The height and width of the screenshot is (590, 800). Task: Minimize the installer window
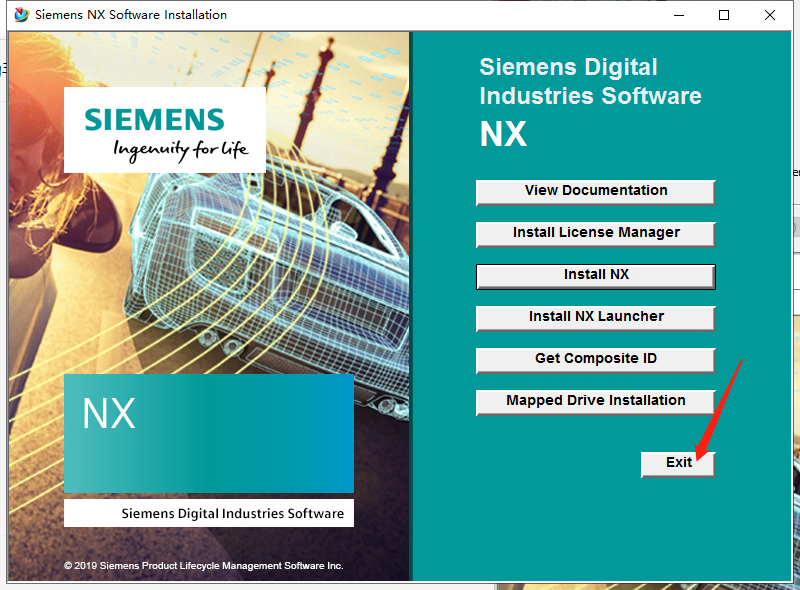coord(676,15)
